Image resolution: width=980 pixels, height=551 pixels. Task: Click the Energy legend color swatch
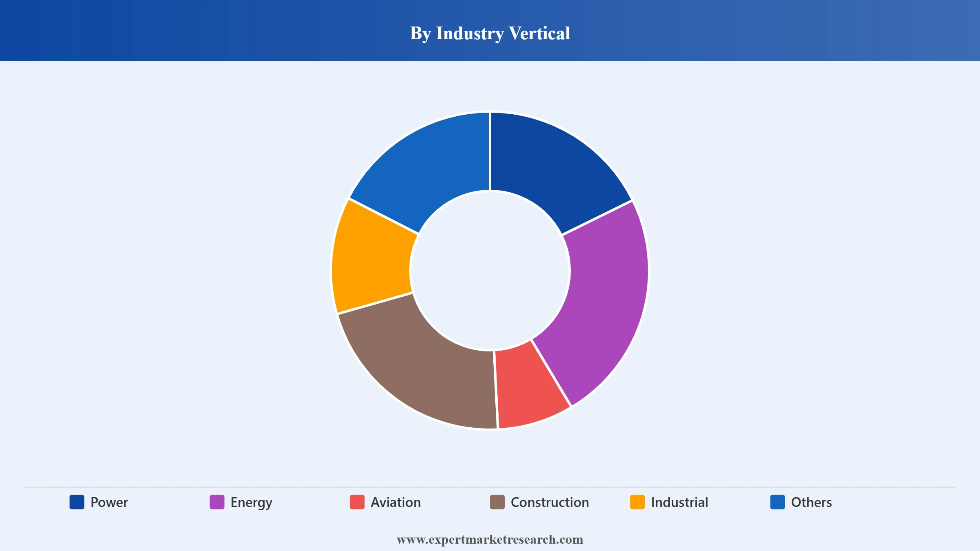[217, 502]
